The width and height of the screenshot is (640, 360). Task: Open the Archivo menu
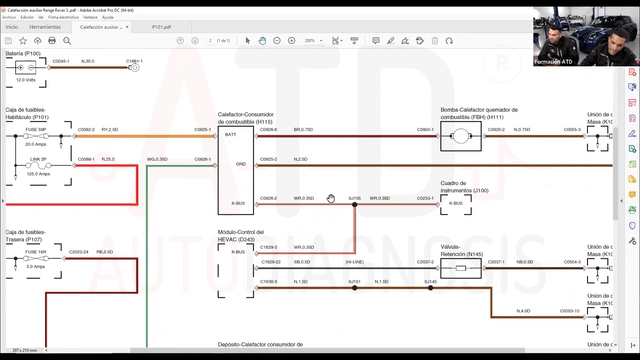(x=9, y=17)
